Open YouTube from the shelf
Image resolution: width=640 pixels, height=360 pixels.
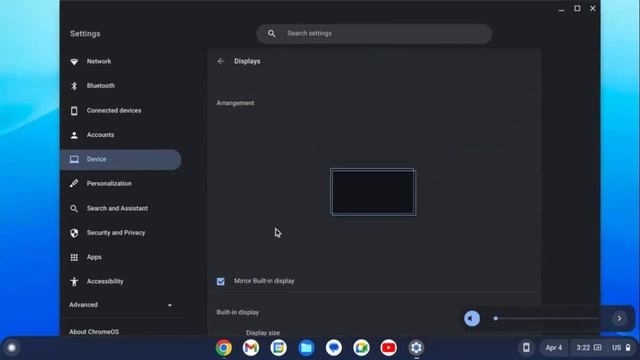click(389, 348)
